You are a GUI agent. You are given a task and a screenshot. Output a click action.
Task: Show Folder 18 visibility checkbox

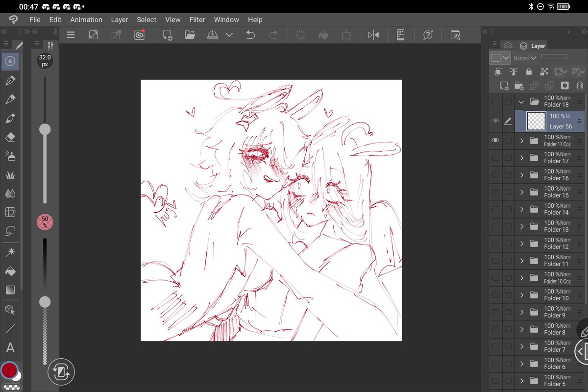495,101
